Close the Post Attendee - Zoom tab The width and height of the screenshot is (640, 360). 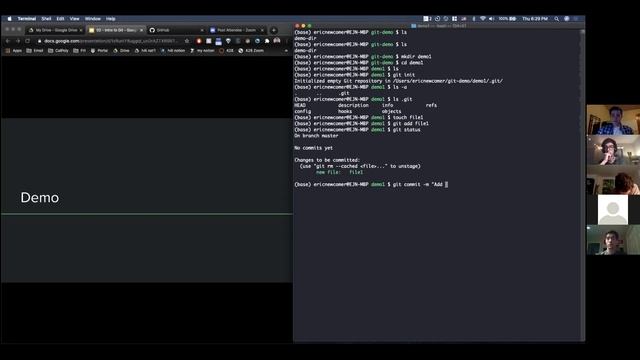pos(262,30)
